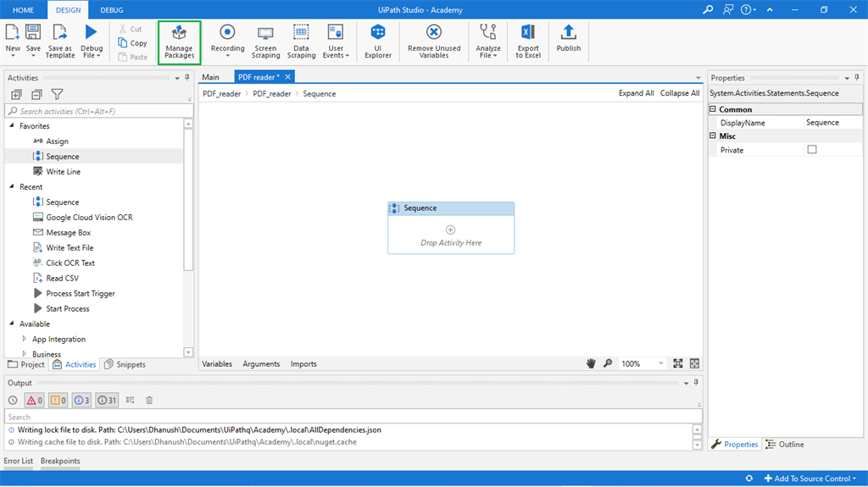
Task: Collapse the Favorites tree group
Action: (12, 125)
